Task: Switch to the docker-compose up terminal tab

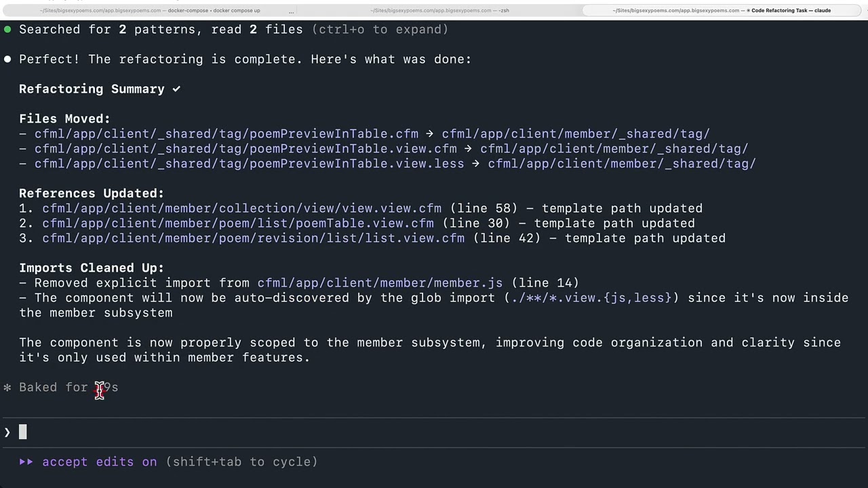Action: tap(149, 10)
